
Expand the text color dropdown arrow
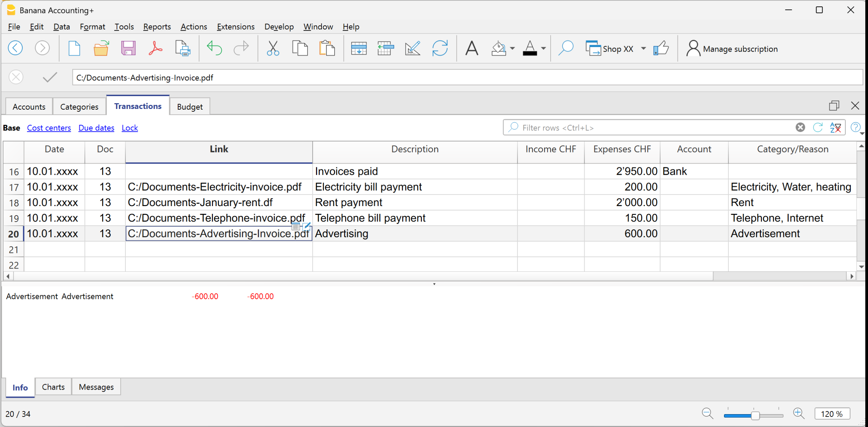544,48
